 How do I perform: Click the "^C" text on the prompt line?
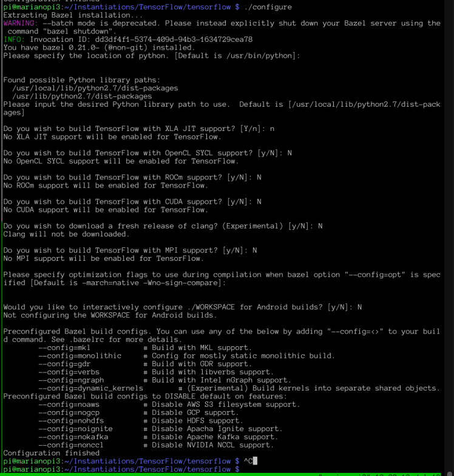click(248, 461)
